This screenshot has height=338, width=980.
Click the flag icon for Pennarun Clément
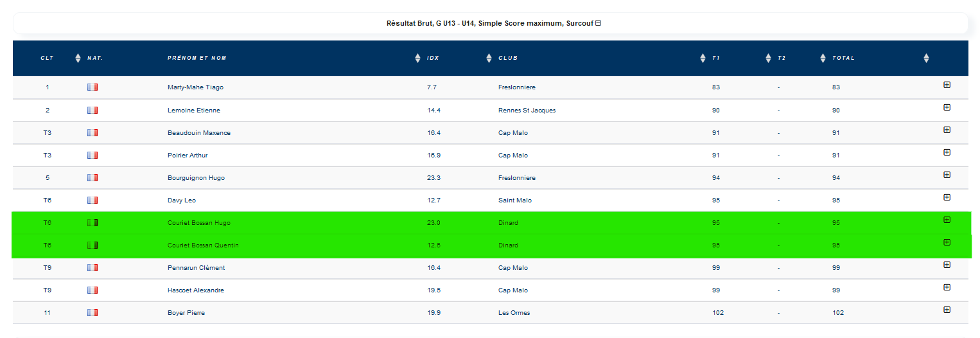pyautogui.click(x=92, y=268)
